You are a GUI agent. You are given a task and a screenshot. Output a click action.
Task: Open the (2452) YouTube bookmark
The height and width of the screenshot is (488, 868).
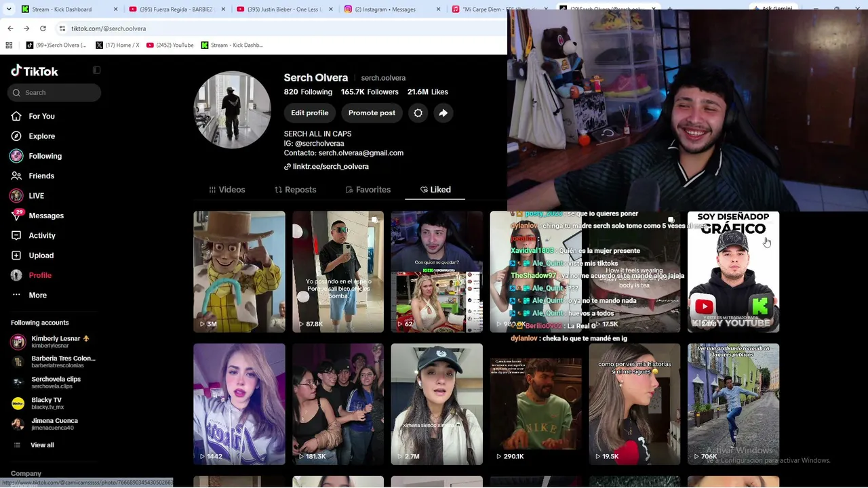point(170,45)
